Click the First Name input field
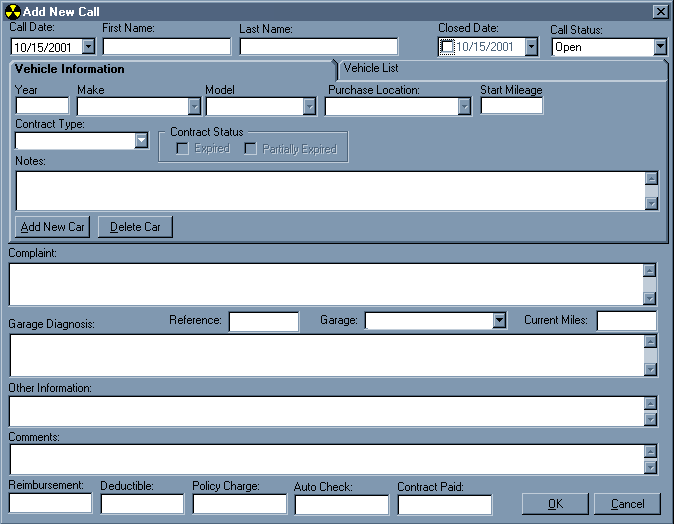Screen dimensions: 674x524 166,46
